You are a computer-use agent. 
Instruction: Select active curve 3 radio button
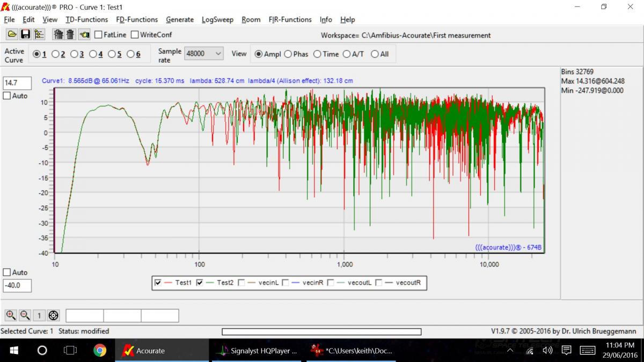74,54
